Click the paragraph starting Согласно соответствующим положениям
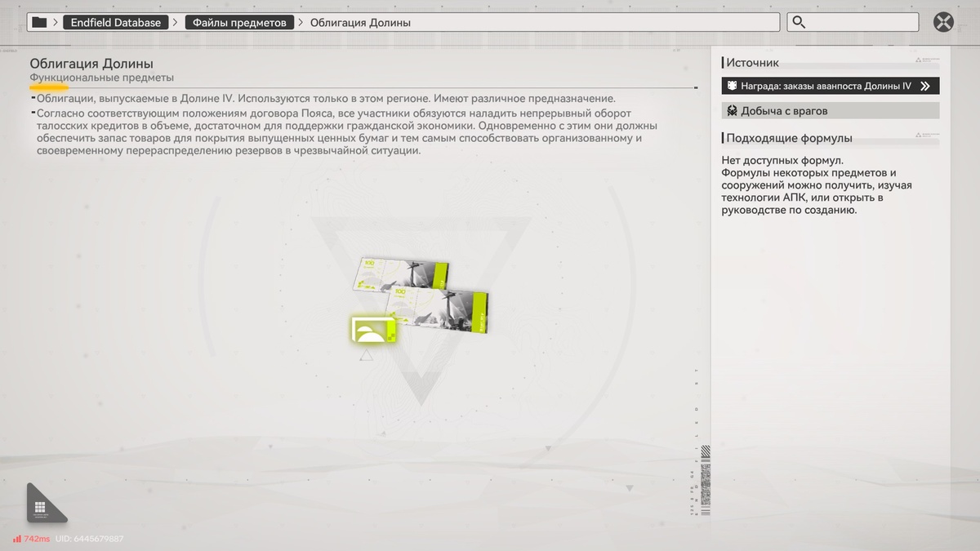The width and height of the screenshot is (980, 551). click(348, 131)
